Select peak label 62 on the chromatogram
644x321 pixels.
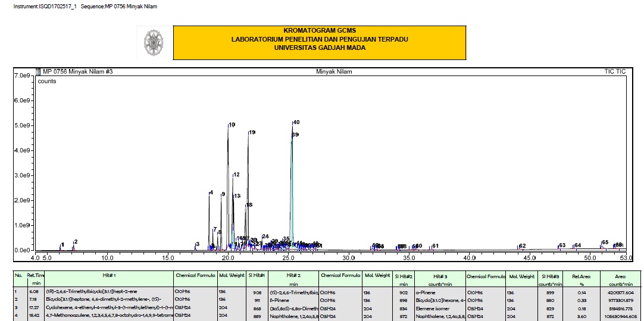pos(523,246)
